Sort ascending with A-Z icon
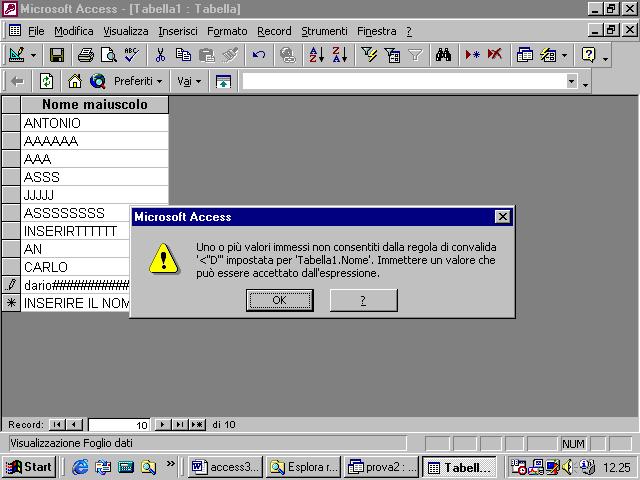Screen dimensions: 640x480 (x=316, y=55)
